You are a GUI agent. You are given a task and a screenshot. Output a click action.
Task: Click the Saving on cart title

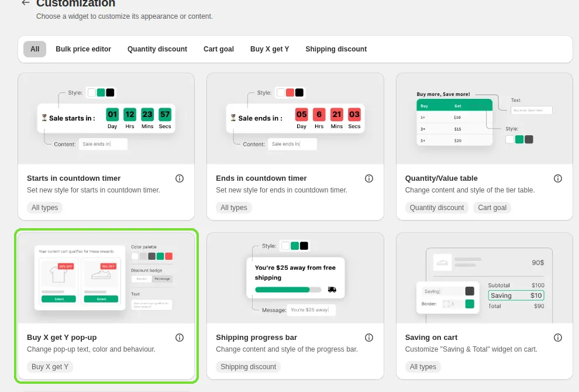coord(431,338)
